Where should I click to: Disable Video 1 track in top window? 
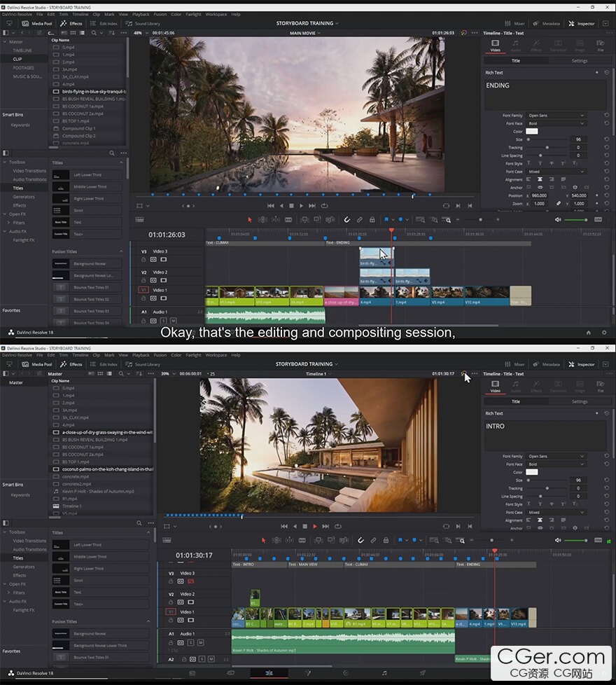pos(164,298)
